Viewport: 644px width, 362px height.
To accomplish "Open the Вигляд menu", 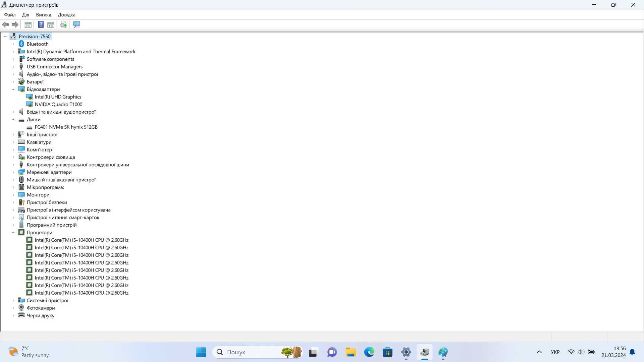I will click(x=44, y=15).
